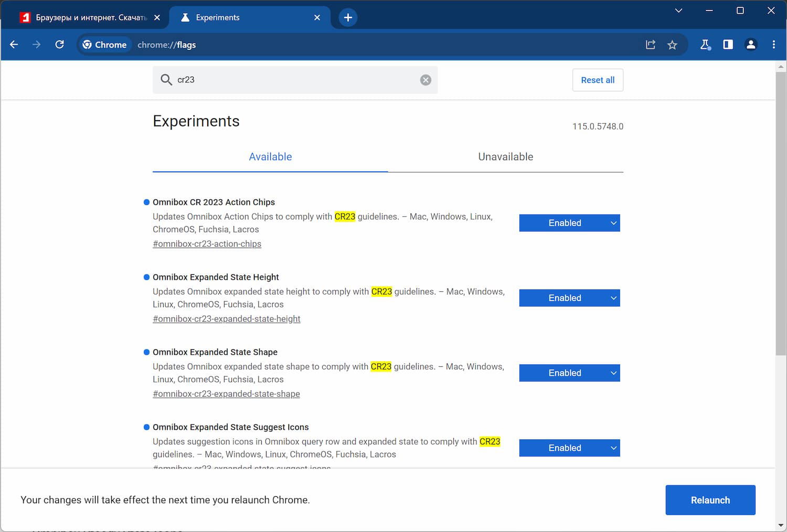Open a new tab with plus button
787x532 pixels.
pyautogui.click(x=348, y=17)
